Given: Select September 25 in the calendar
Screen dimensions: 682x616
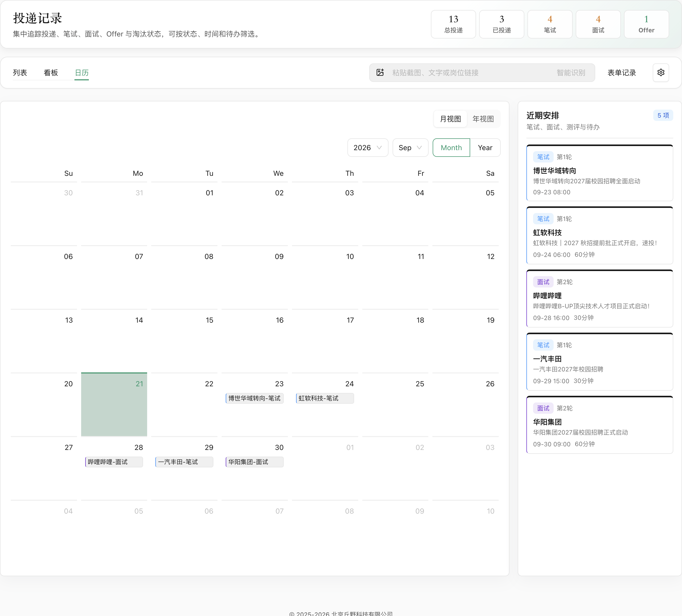Looking at the screenshot, I should click(x=395, y=404).
